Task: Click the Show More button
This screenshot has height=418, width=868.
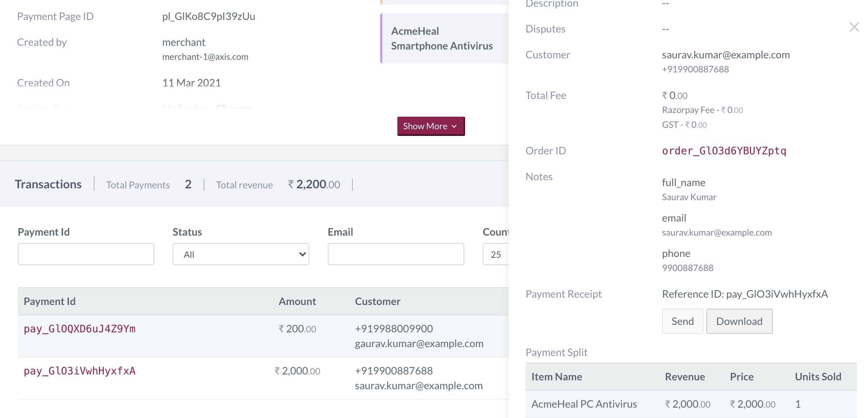Action: (x=431, y=126)
